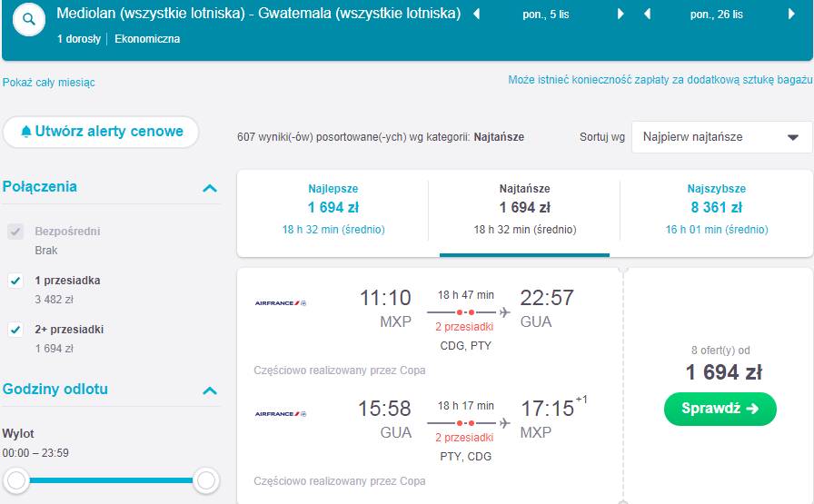Click the plane icon on outbound route
The height and width of the screenshot is (504, 814).
point(504,312)
